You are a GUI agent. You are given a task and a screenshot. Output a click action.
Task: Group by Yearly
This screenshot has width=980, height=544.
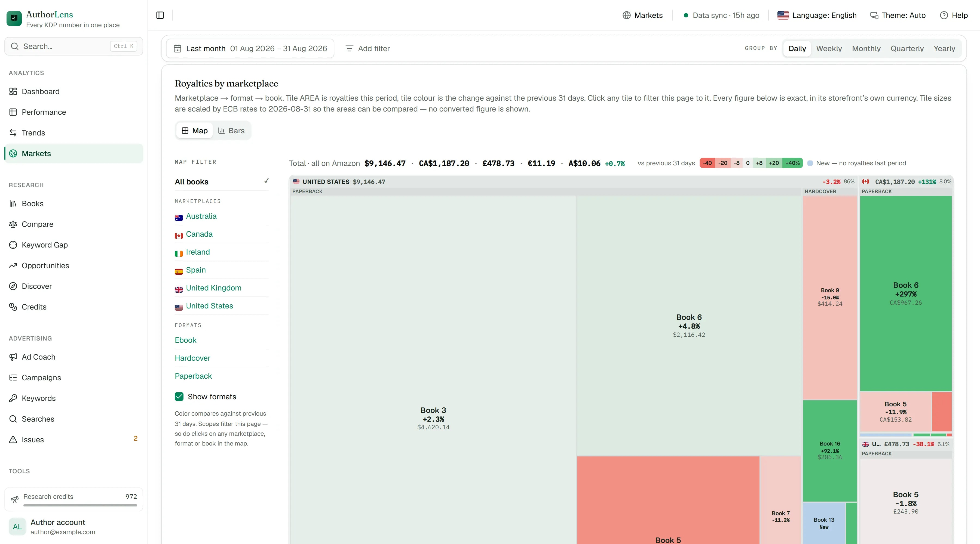click(944, 48)
